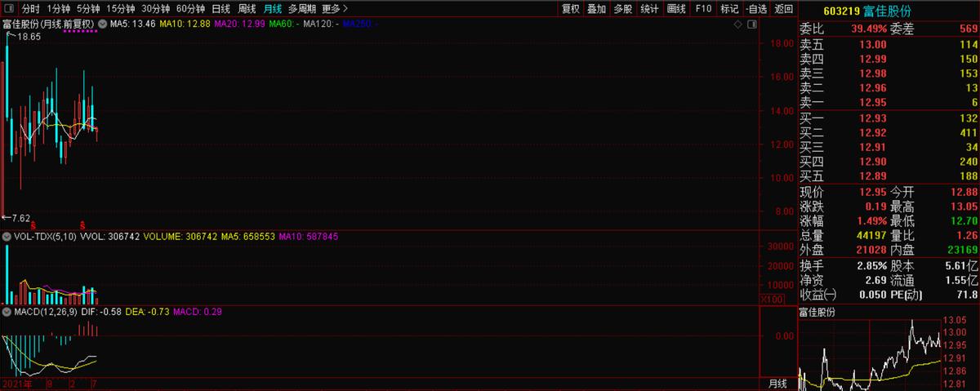Image resolution: width=980 pixels, height=391 pixels.
Task: Click the 卖四 price 12.99
Action: (x=872, y=59)
